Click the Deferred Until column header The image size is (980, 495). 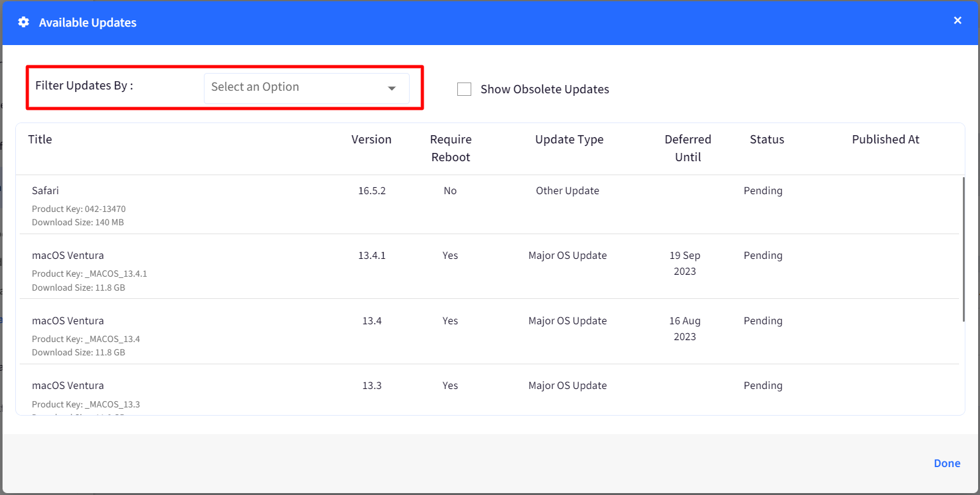pos(688,148)
